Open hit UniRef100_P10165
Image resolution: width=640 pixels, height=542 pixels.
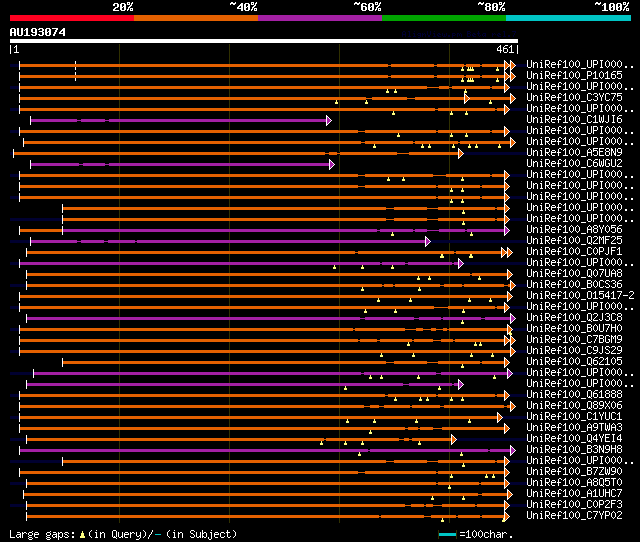coord(574,76)
